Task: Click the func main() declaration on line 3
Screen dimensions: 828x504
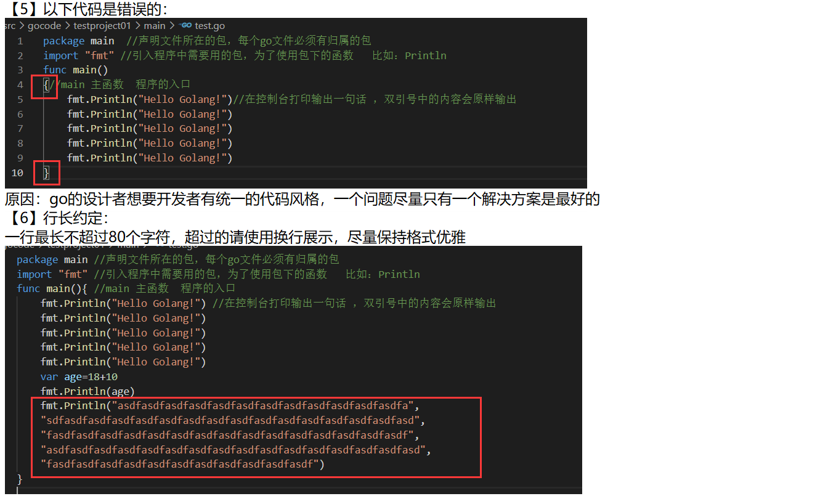Action: point(76,70)
